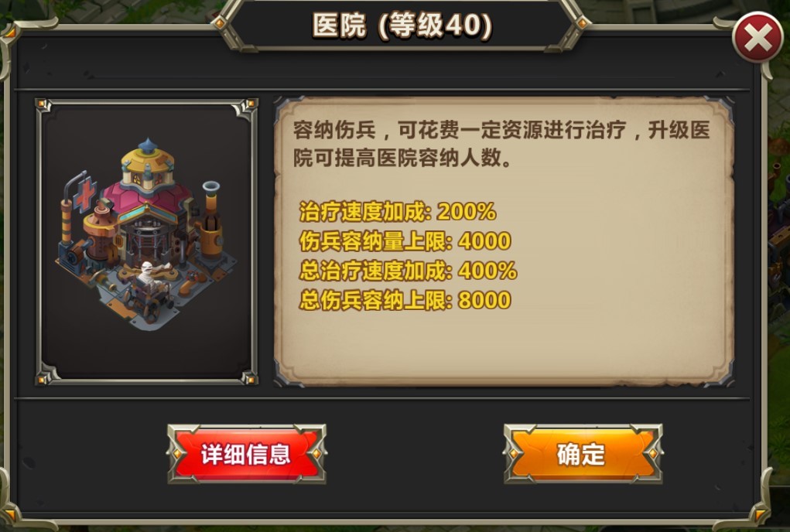Tap the 总治疗速度加成: 400% stat line
This screenshot has height=532, width=790.
pyautogui.click(x=408, y=271)
